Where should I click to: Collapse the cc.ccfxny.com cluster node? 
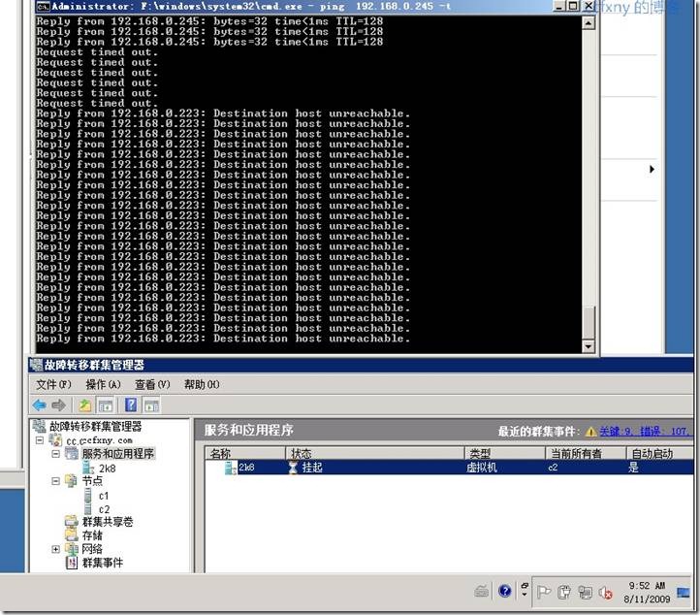[x=40, y=440]
